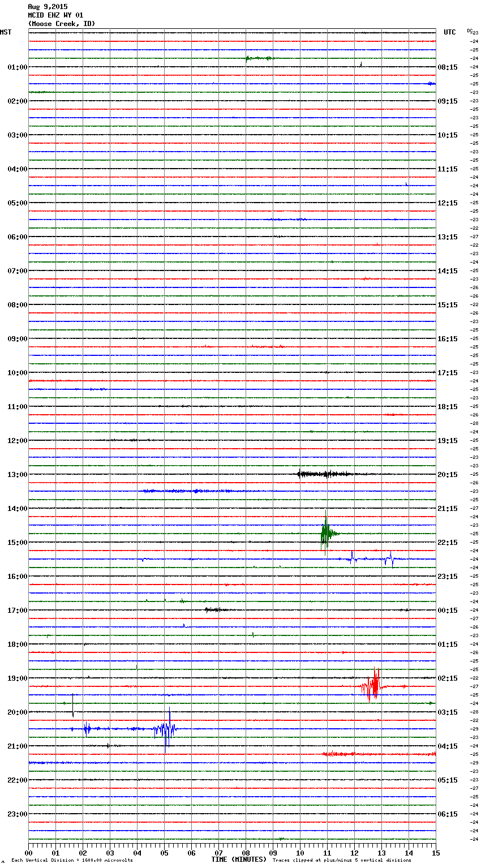481x868 pixels.
Task: Select the 01:00 MST time label
Action: click(x=18, y=67)
